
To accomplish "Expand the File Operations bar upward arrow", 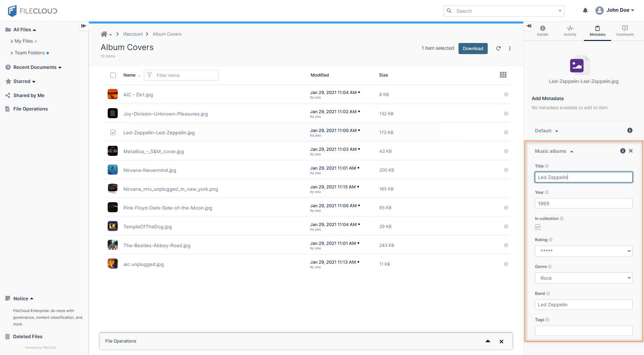I will (x=488, y=341).
